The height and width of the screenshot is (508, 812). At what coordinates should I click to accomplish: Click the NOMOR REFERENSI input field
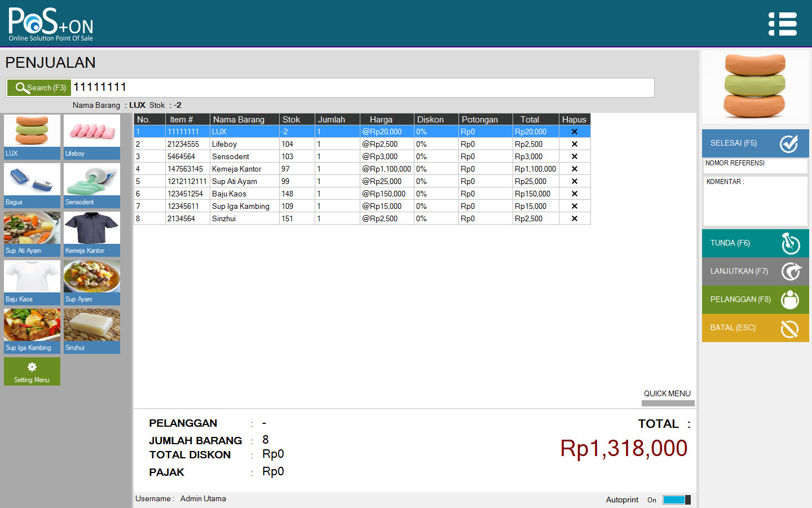coord(755,165)
